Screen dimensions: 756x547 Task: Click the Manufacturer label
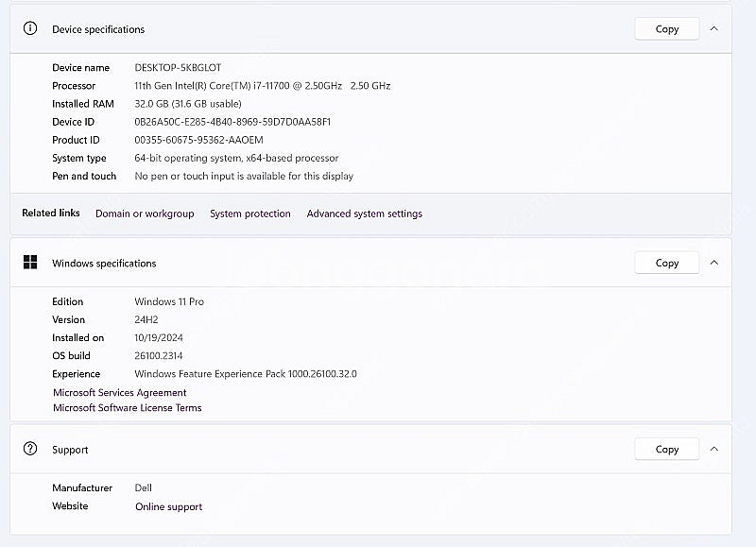[82, 487]
